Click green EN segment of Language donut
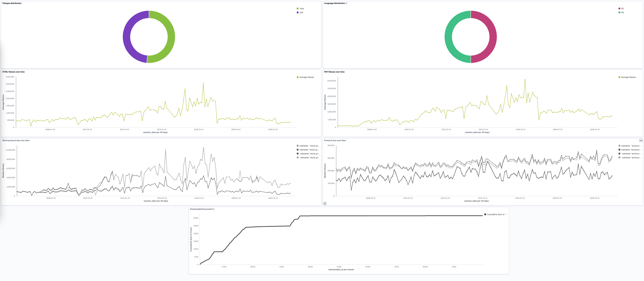The image size is (644, 281). [448, 37]
